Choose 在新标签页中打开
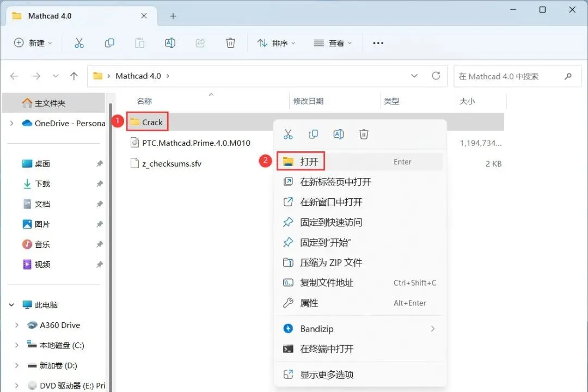This screenshot has height=392, width=588. (x=360, y=182)
